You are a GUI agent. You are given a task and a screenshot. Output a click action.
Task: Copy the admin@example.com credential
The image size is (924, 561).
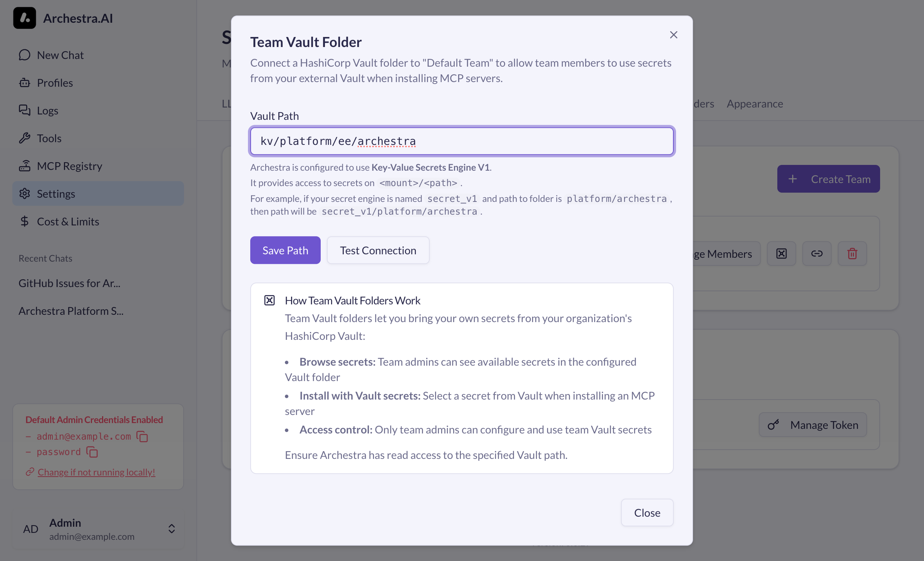pyautogui.click(x=142, y=437)
